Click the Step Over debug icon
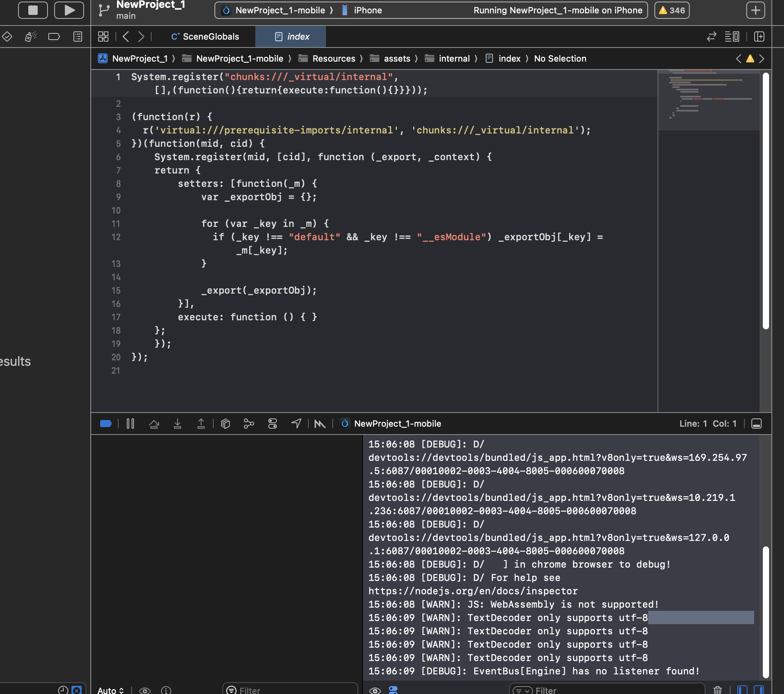The image size is (784, 694). tap(154, 424)
